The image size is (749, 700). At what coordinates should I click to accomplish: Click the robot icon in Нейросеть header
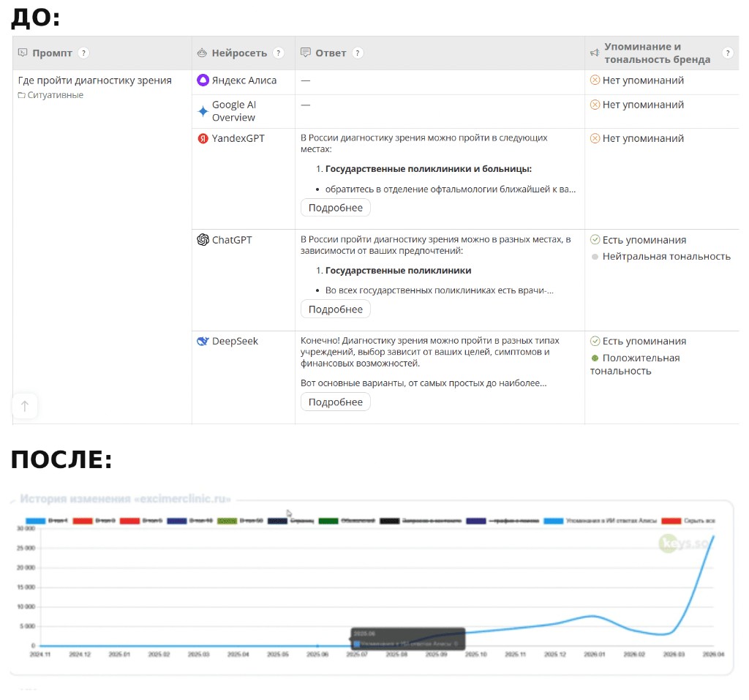point(202,53)
